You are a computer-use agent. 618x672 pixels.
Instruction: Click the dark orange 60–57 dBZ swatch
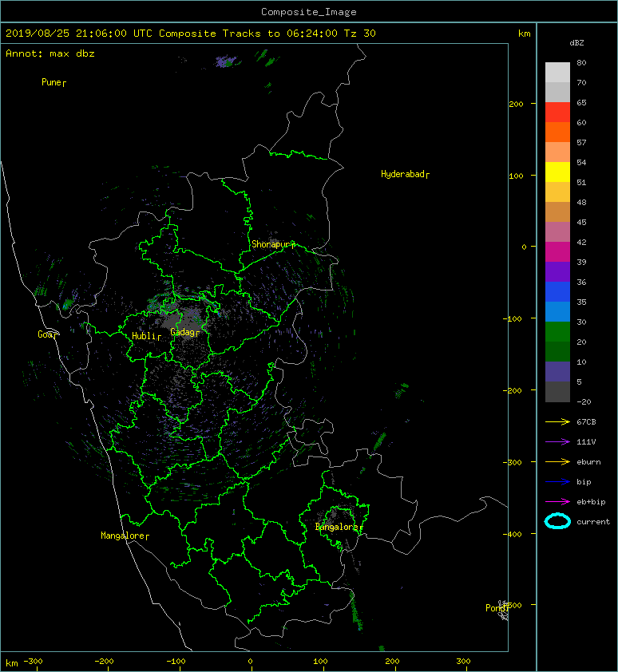[557, 132]
